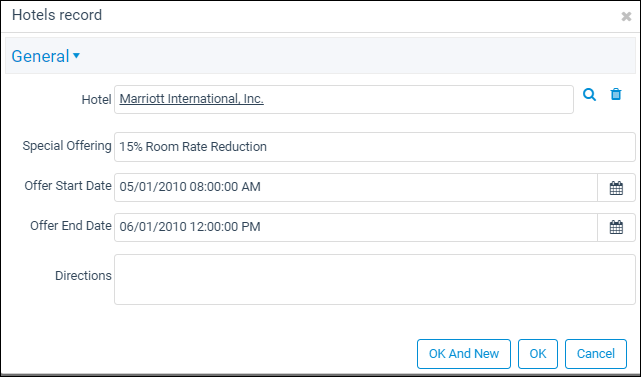This screenshot has height=377, width=641.
Task: Click the Offer Start Date label
Action: coord(68,186)
